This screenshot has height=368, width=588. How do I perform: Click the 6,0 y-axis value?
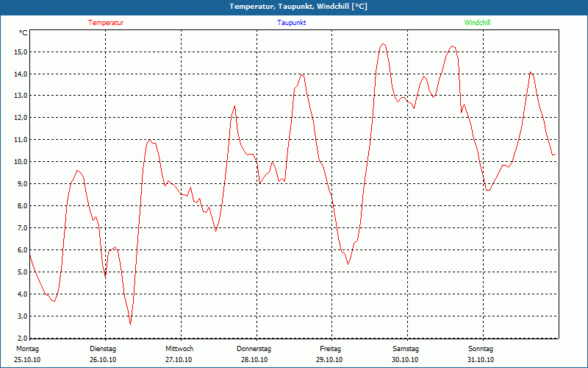pyautogui.click(x=22, y=250)
